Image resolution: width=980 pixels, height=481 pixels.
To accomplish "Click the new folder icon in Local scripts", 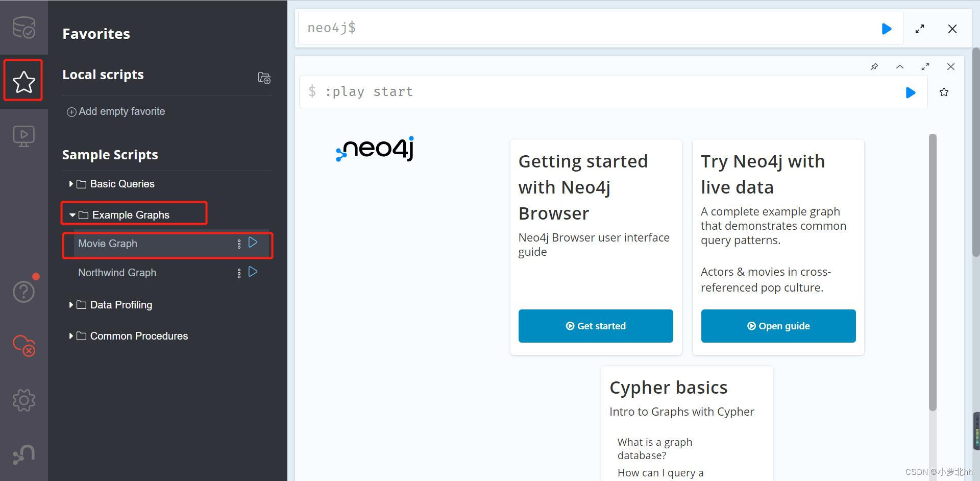I will tap(264, 78).
